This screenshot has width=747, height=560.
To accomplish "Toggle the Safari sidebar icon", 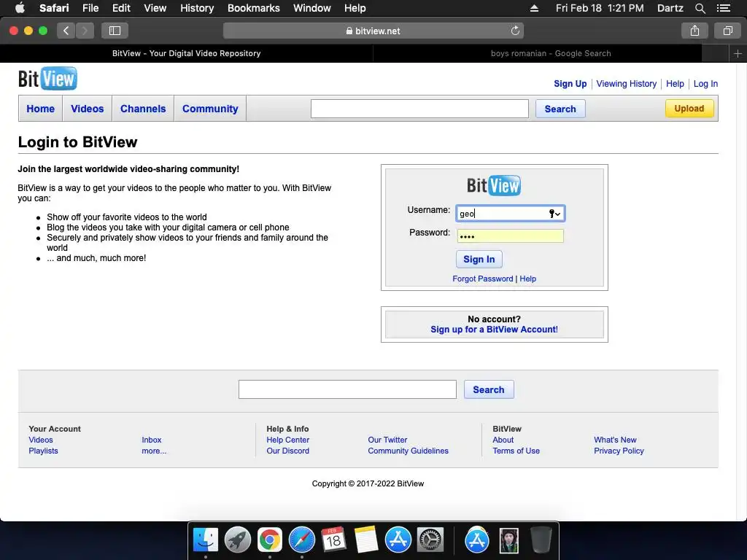I will [115, 31].
